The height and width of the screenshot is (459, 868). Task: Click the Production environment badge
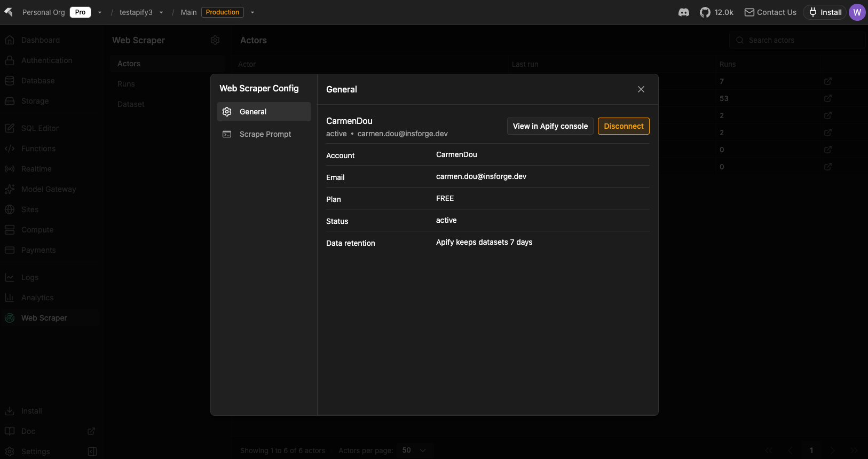pyautogui.click(x=223, y=12)
